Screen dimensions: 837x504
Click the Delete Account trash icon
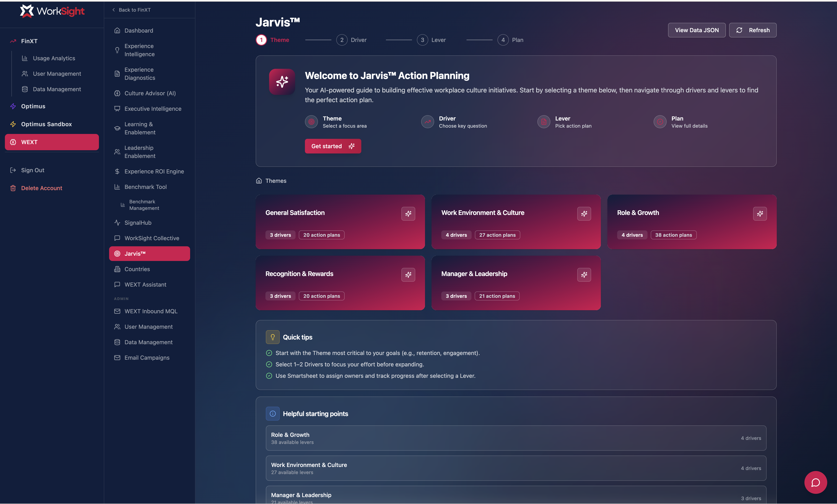tap(13, 188)
